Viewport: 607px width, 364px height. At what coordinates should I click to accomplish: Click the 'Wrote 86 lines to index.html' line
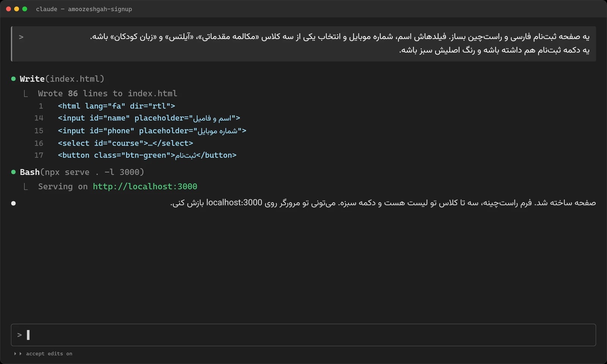pos(107,93)
